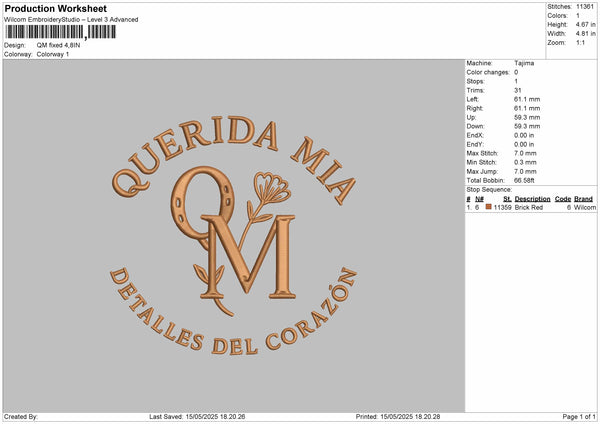600x424 pixels.
Task: Click the Stops value 1
Action: (x=516, y=81)
